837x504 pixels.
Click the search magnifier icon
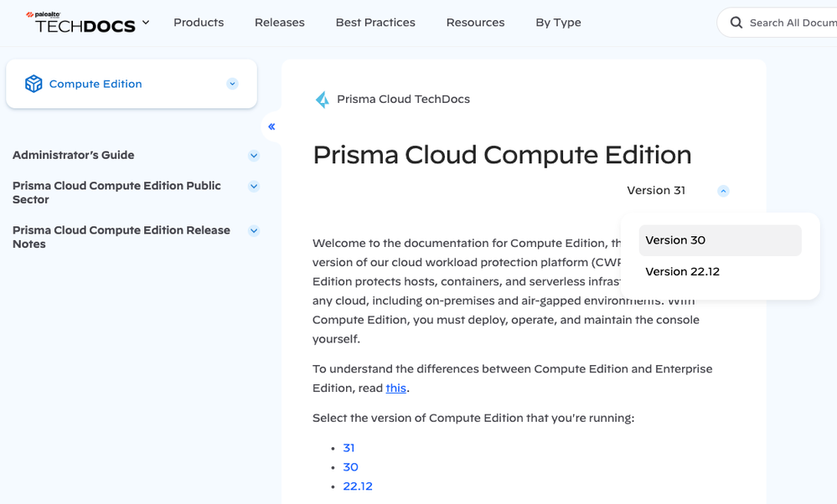tap(736, 23)
